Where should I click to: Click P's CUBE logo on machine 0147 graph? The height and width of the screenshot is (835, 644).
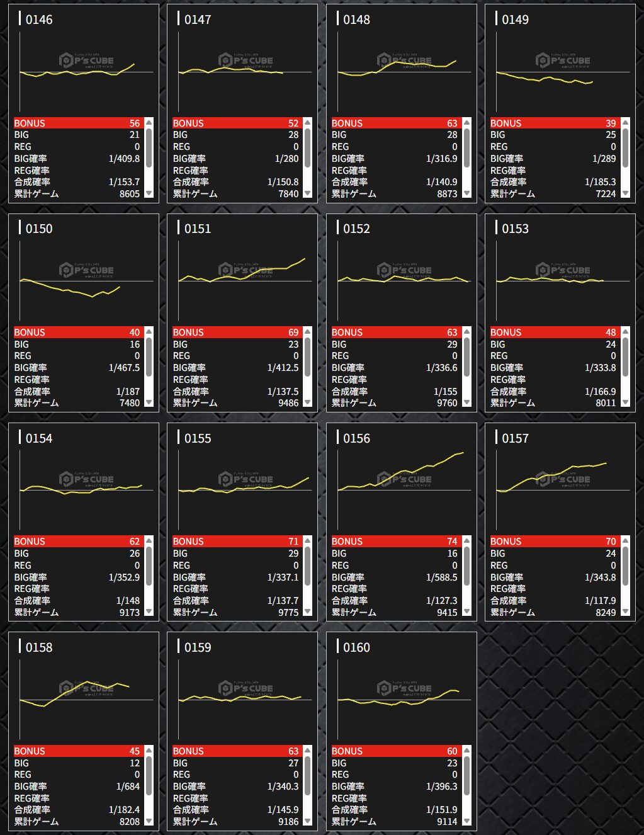246,60
